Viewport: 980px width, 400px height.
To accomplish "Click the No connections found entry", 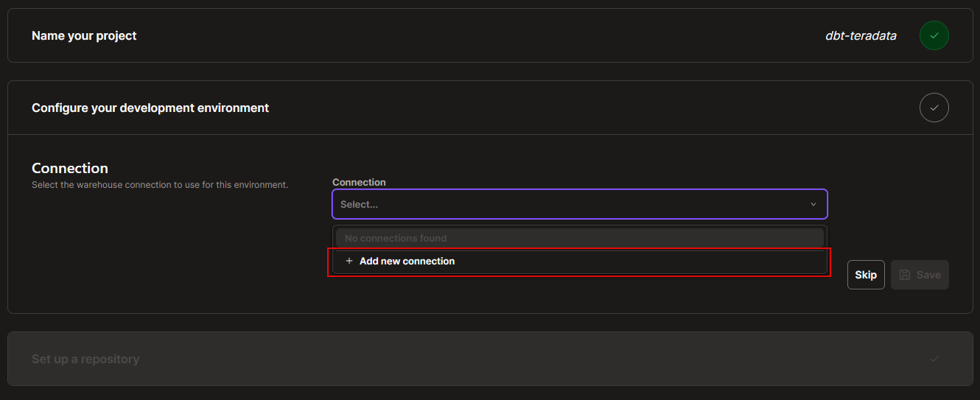I will pos(580,238).
